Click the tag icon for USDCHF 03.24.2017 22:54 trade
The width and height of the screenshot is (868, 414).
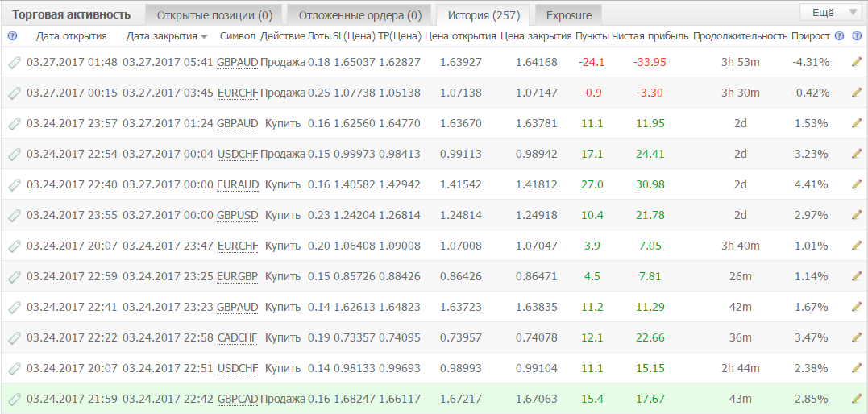click(15, 154)
